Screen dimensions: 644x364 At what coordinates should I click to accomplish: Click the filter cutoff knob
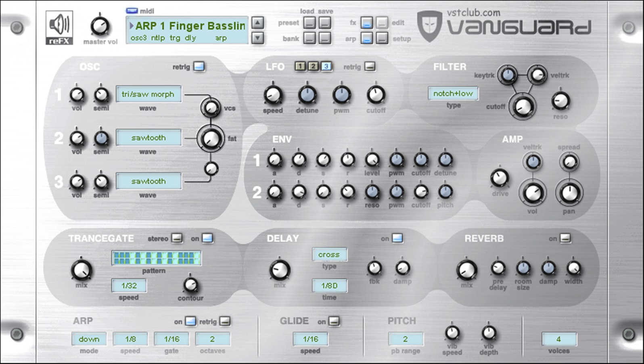coord(523,107)
